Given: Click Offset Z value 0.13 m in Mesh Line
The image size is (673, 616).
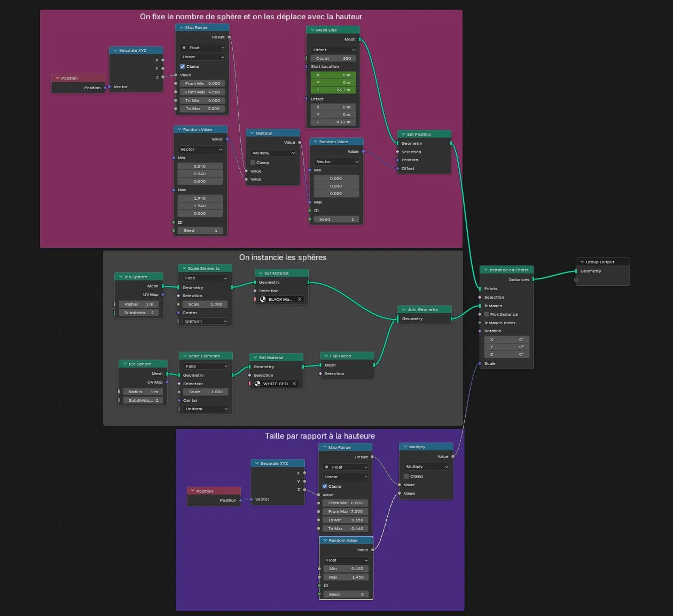Looking at the screenshot, I should (x=334, y=122).
